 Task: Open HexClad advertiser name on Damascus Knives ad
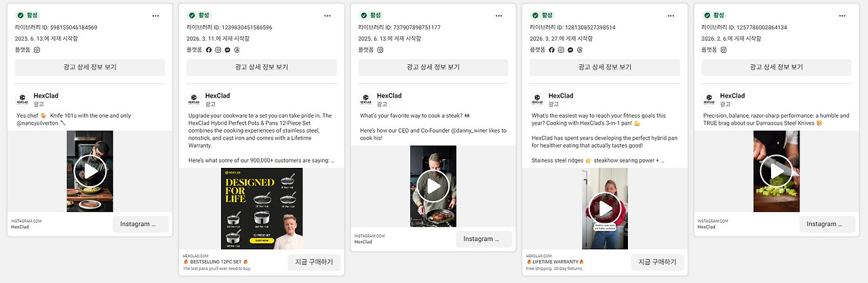tap(732, 96)
